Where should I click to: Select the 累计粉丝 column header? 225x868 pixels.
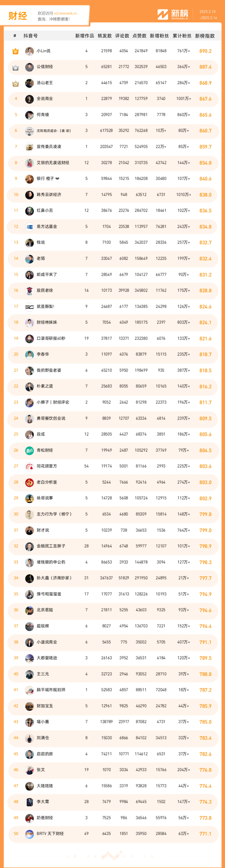click(x=182, y=36)
